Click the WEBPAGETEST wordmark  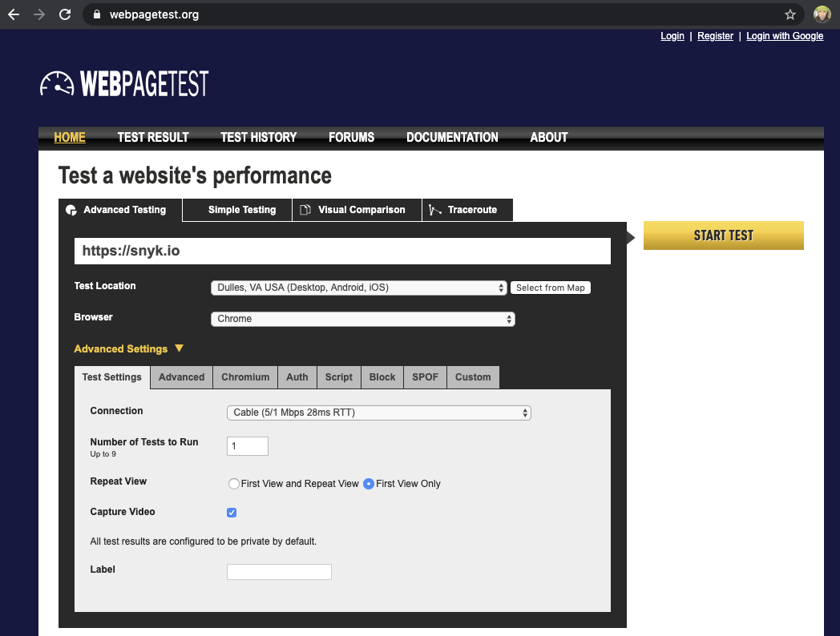pos(144,83)
